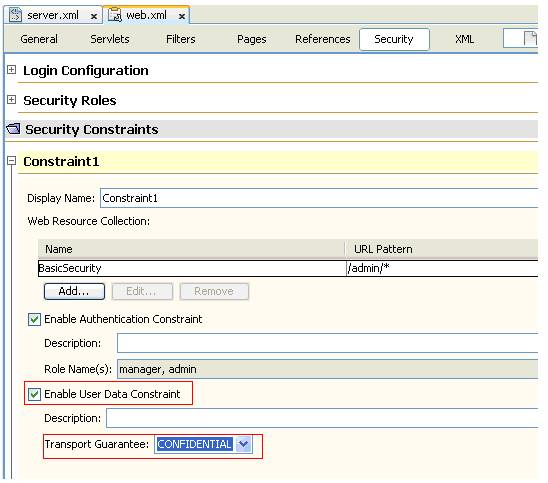Close the server.xml tab
Viewport: 548px width, 483px height.
(94, 16)
